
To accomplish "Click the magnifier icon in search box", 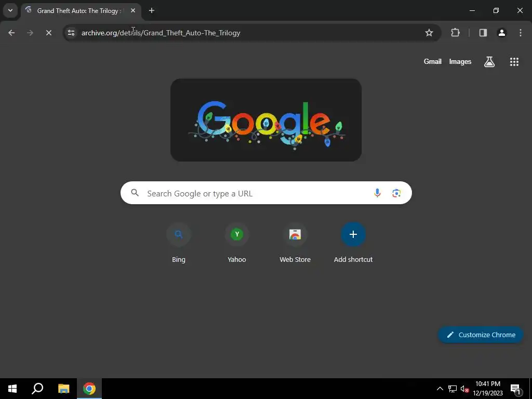I will click(135, 193).
